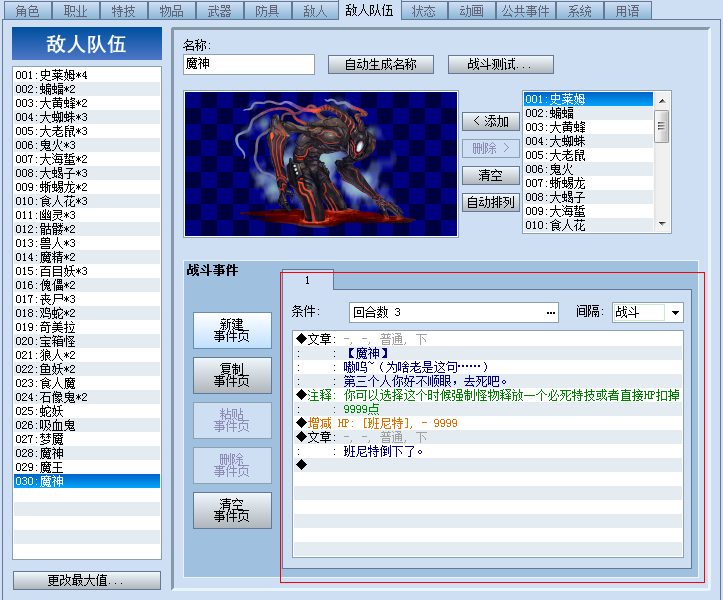Click 清空事件页 button
The width and height of the screenshot is (723, 600).
click(232, 510)
